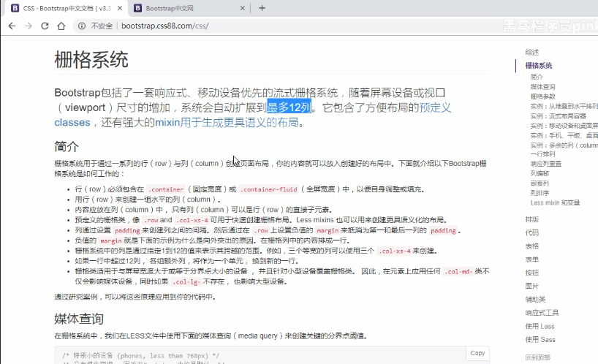The width and height of the screenshot is (598, 364).
Task: Click the browser forward arrow
Action: [x=29, y=26]
